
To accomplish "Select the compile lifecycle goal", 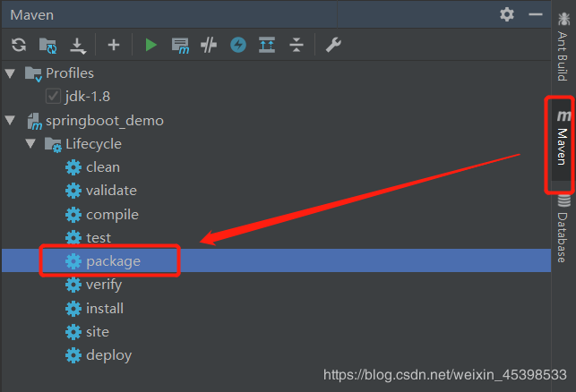I will [x=102, y=215].
